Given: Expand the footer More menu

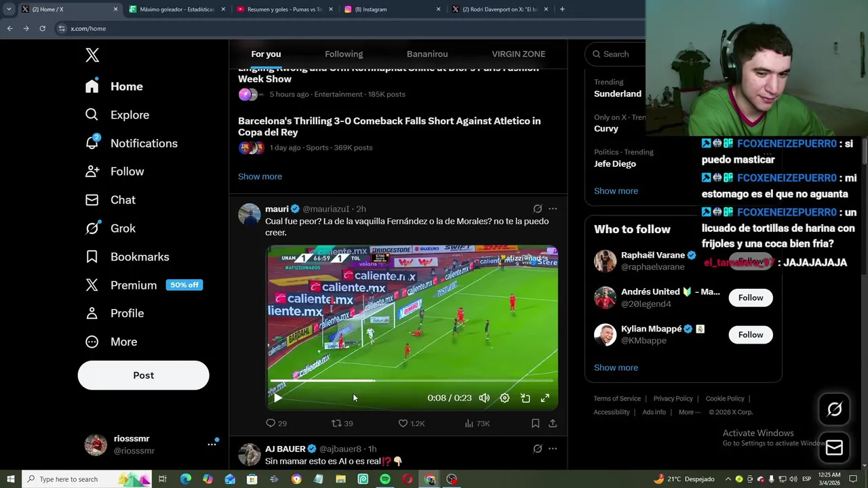Looking at the screenshot, I should point(689,412).
